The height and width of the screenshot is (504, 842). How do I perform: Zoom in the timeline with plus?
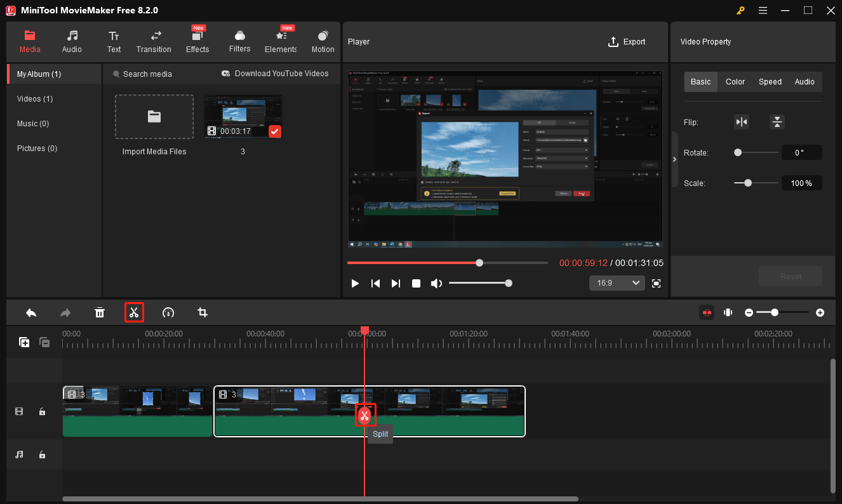coord(820,313)
